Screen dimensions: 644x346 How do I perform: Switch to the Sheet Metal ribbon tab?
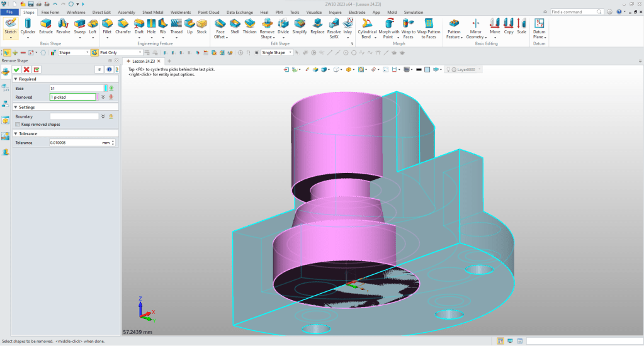[152, 12]
